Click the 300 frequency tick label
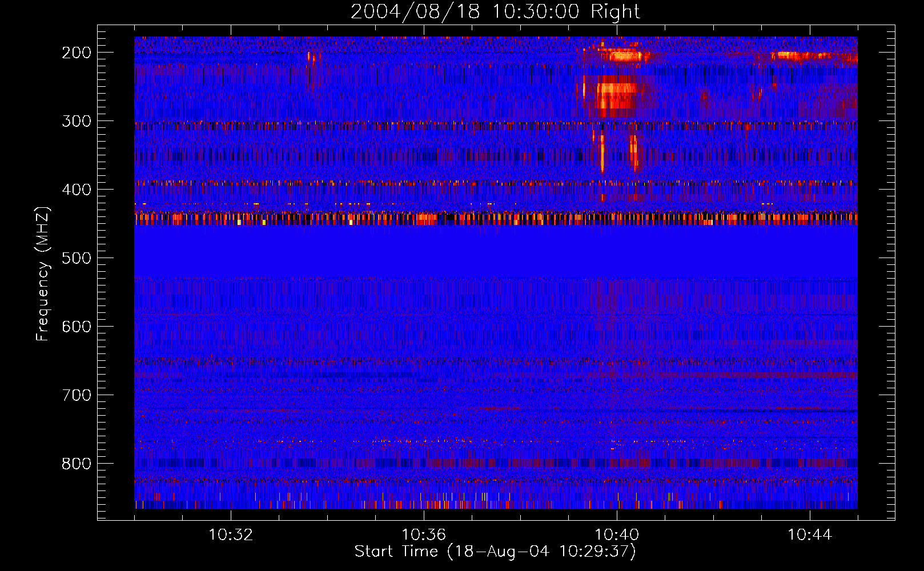The image size is (924, 571). click(77, 121)
